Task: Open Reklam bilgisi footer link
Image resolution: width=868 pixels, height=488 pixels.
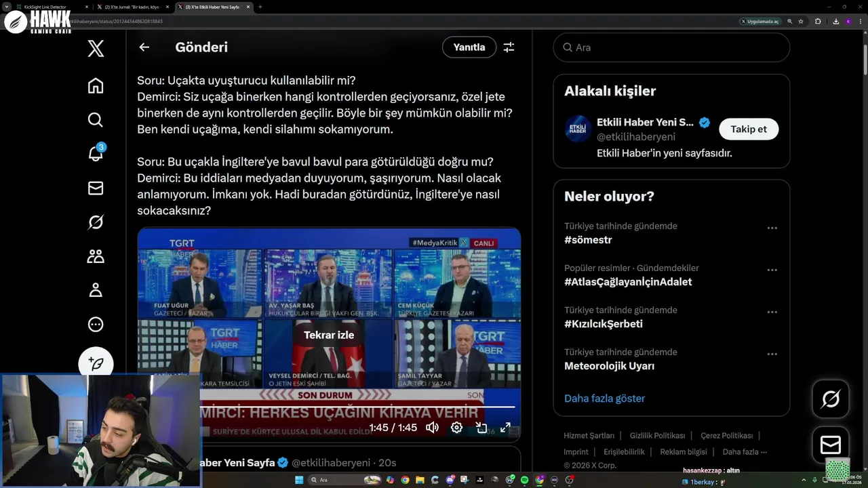Action: (684, 452)
